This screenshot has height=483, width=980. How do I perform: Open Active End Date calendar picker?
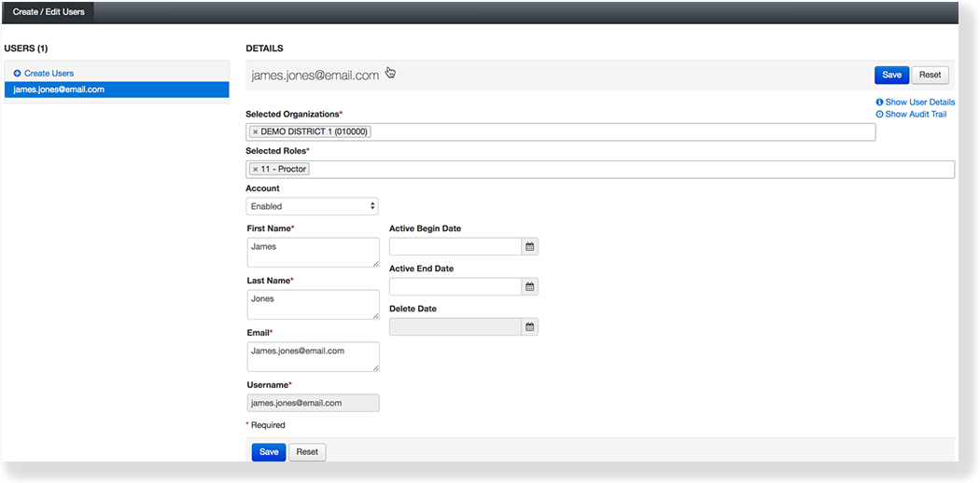(529, 287)
